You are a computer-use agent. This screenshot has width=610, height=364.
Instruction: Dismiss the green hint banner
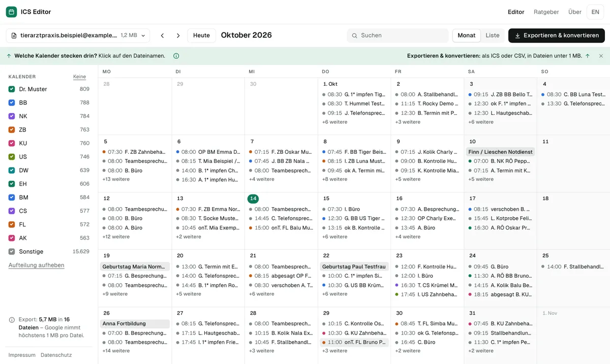(601, 56)
